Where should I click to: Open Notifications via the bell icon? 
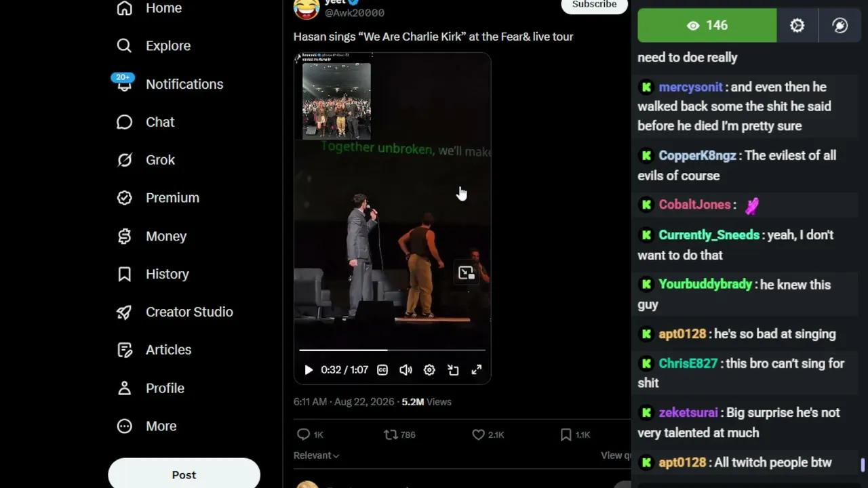(124, 84)
